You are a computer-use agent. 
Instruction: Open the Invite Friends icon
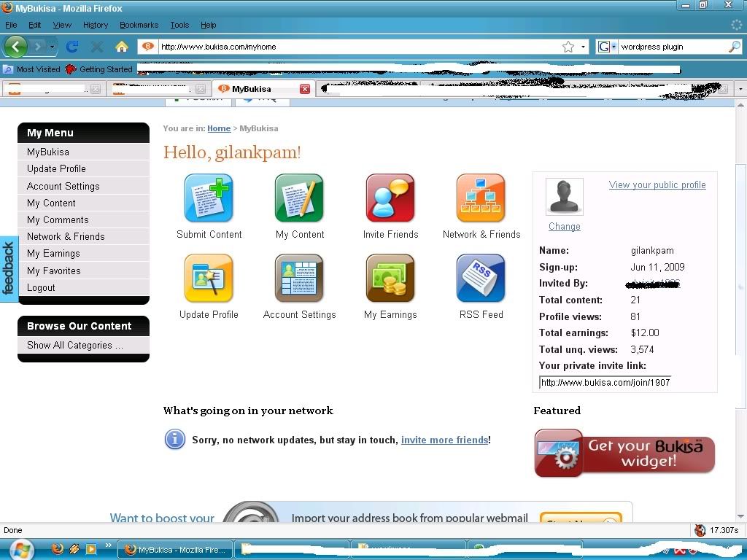[390, 198]
